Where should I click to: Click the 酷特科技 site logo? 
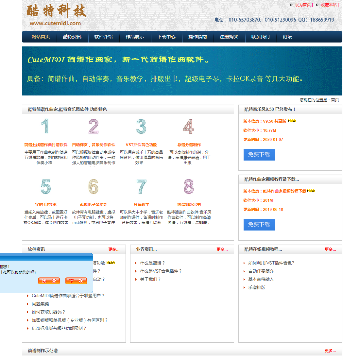tap(56, 11)
